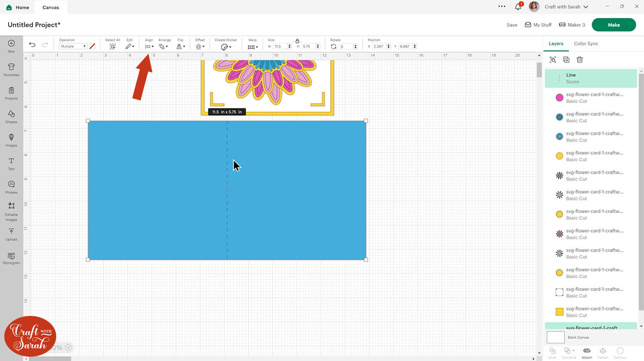
Task: Delete selected layer with trash icon
Action: click(x=580, y=60)
